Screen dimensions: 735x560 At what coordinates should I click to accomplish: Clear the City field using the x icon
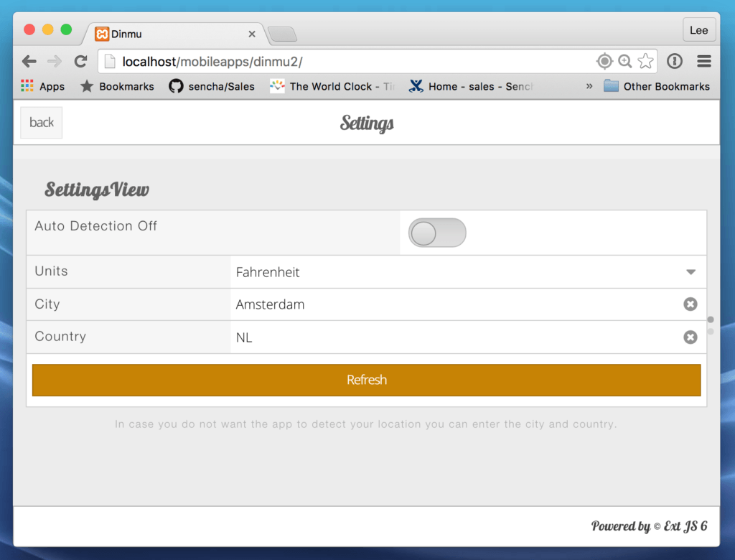(x=690, y=304)
